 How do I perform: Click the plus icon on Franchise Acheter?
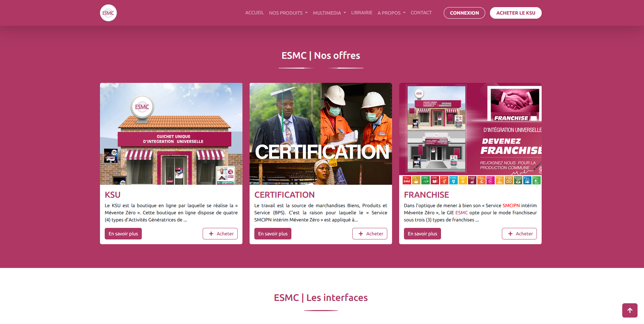510,234
